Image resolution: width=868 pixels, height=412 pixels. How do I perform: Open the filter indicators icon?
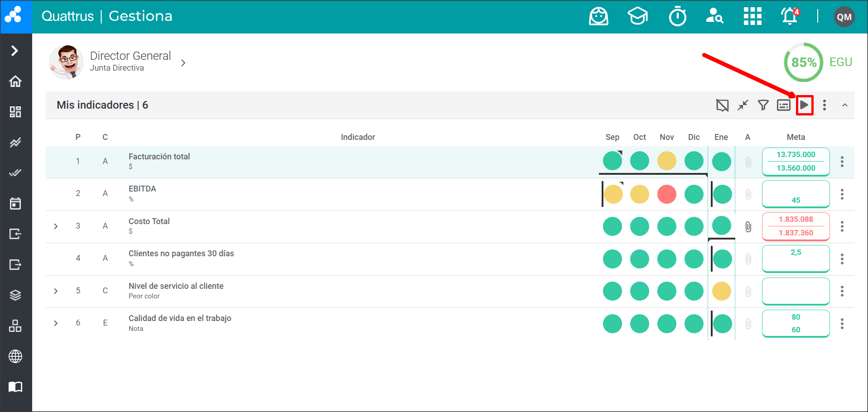click(763, 105)
